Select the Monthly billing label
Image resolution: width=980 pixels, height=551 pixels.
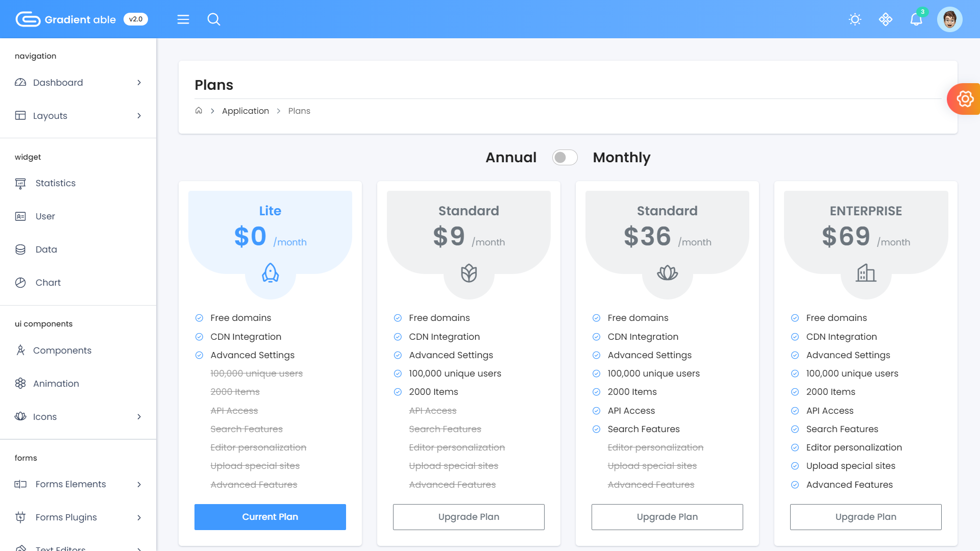pyautogui.click(x=621, y=158)
